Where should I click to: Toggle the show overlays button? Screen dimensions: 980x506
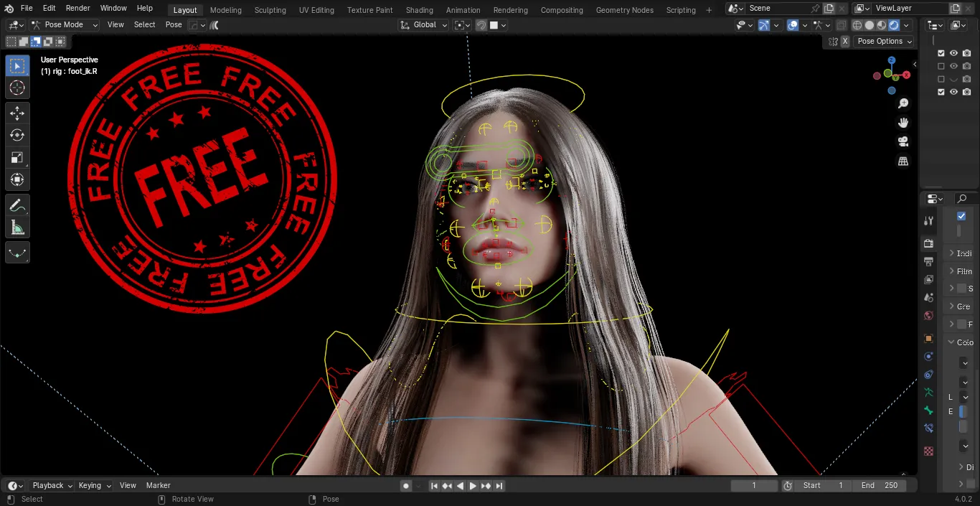point(793,25)
